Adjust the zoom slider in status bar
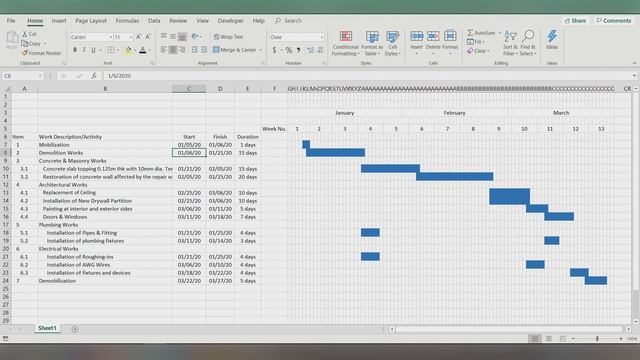The image size is (640, 360). [x=597, y=339]
